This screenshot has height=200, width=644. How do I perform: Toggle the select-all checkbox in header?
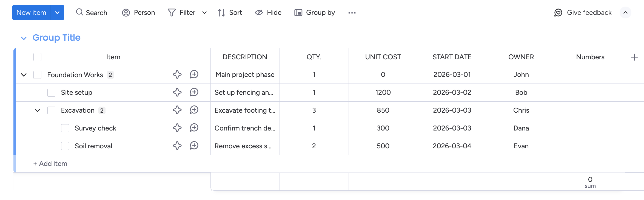(x=37, y=57)
